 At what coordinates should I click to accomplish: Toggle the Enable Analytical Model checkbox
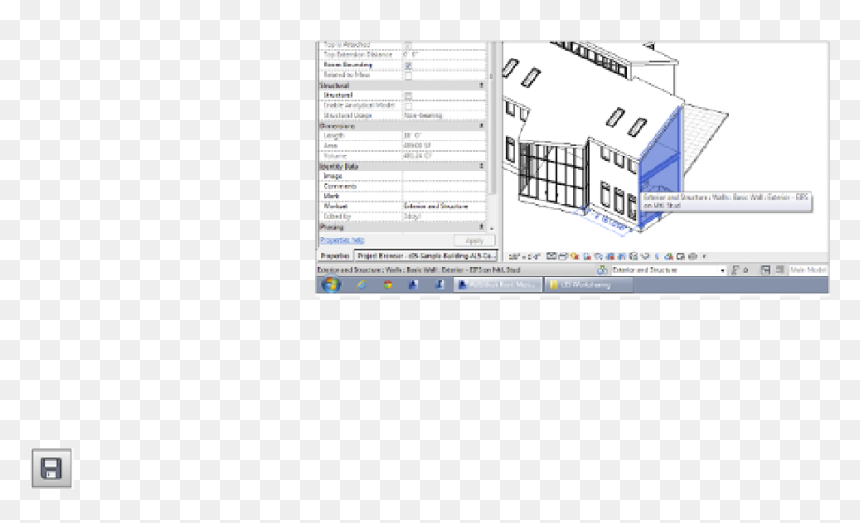(408, 105)
